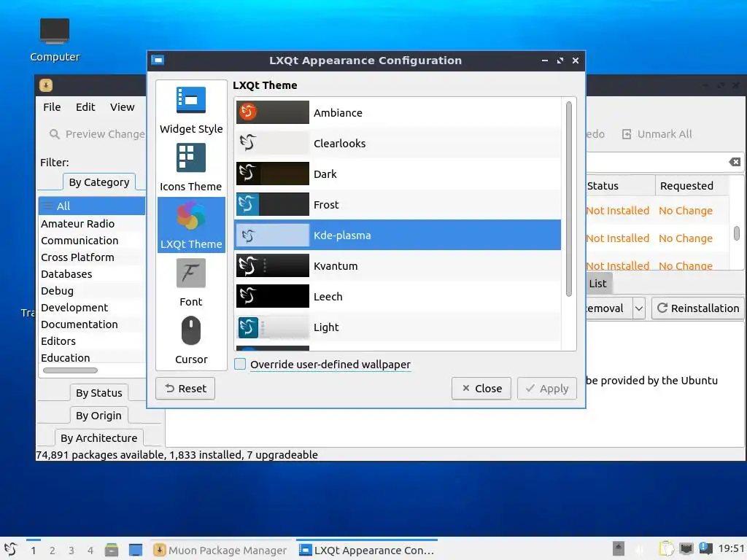
Task: Open the File menu in Muon
Action: (x=52, y=107)
